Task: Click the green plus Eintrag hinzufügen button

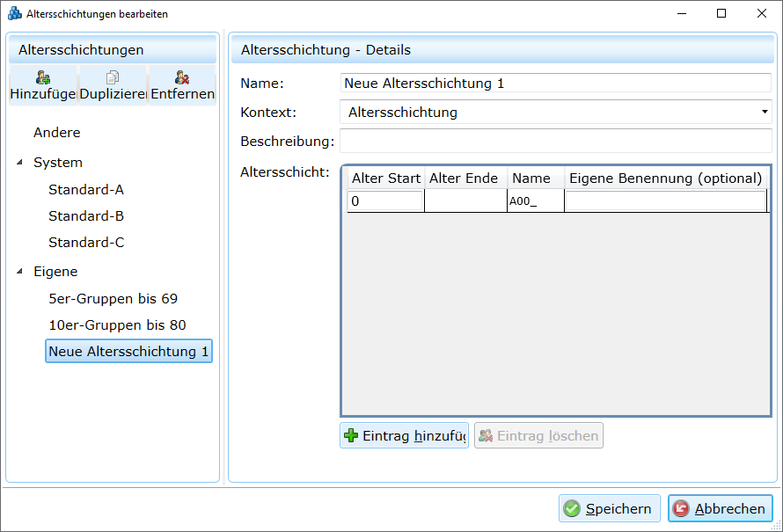Action: click(404, 435)
